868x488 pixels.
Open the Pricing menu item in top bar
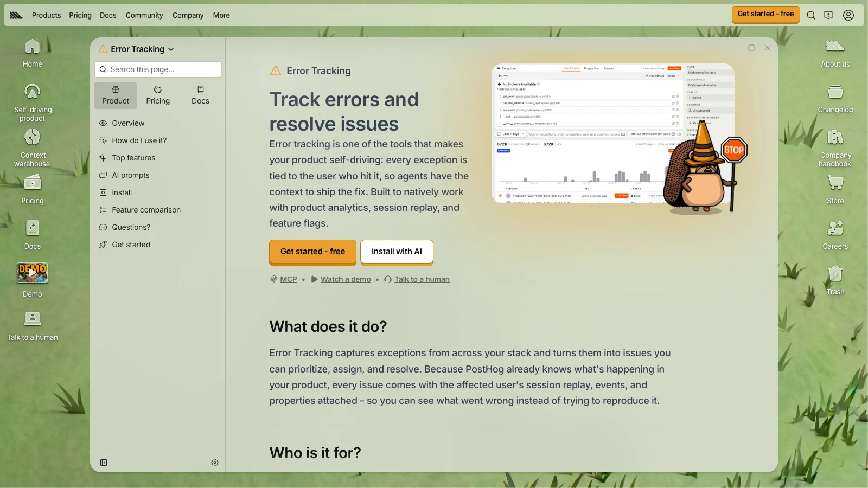(80, 15)
